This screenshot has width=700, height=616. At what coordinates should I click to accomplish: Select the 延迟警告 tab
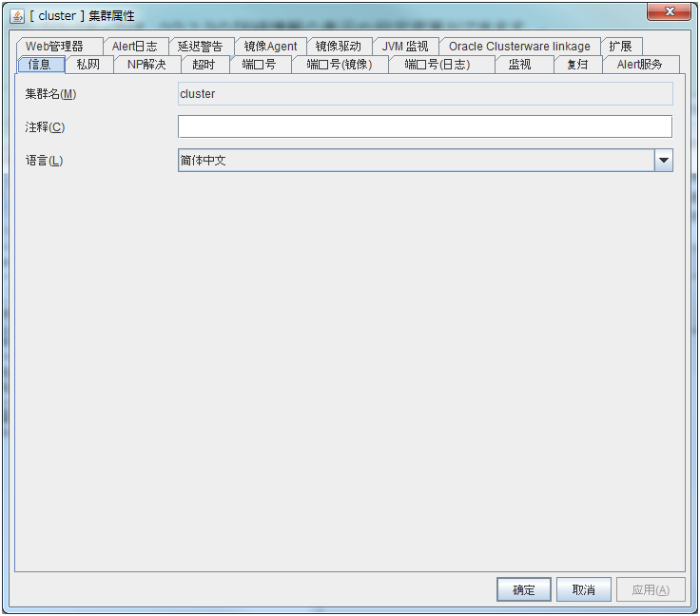[x=200, y=46]
